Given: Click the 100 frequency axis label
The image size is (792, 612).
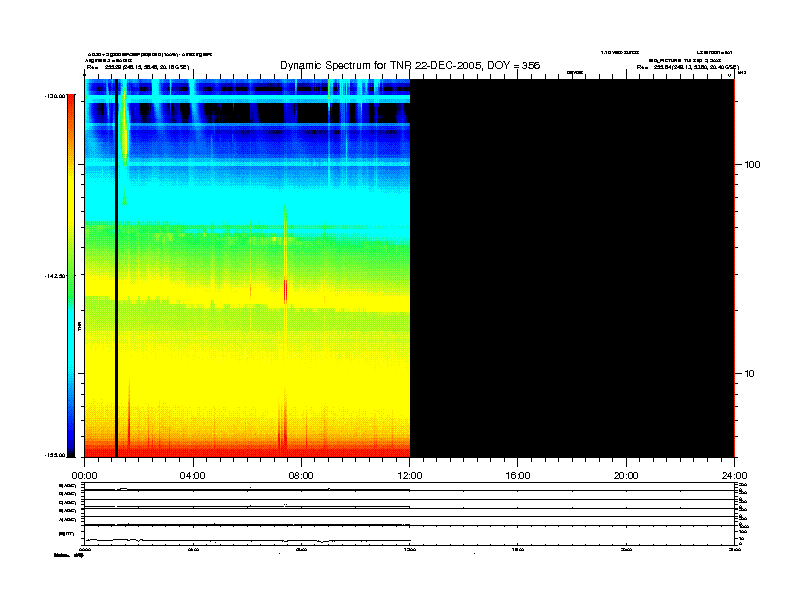Looking at the screenshot, I should 752,164.
